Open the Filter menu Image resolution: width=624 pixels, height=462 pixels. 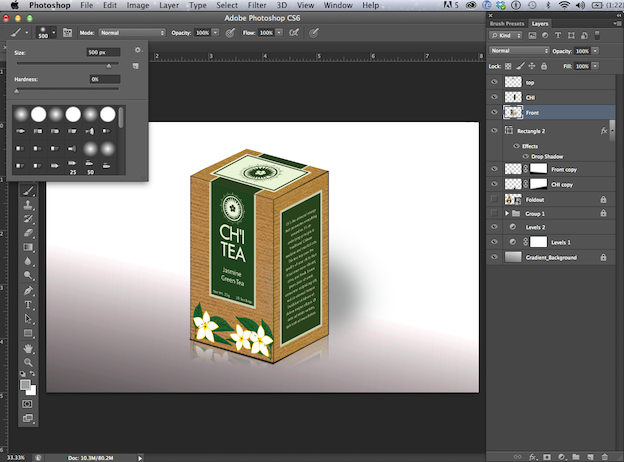tap(256, 6)
